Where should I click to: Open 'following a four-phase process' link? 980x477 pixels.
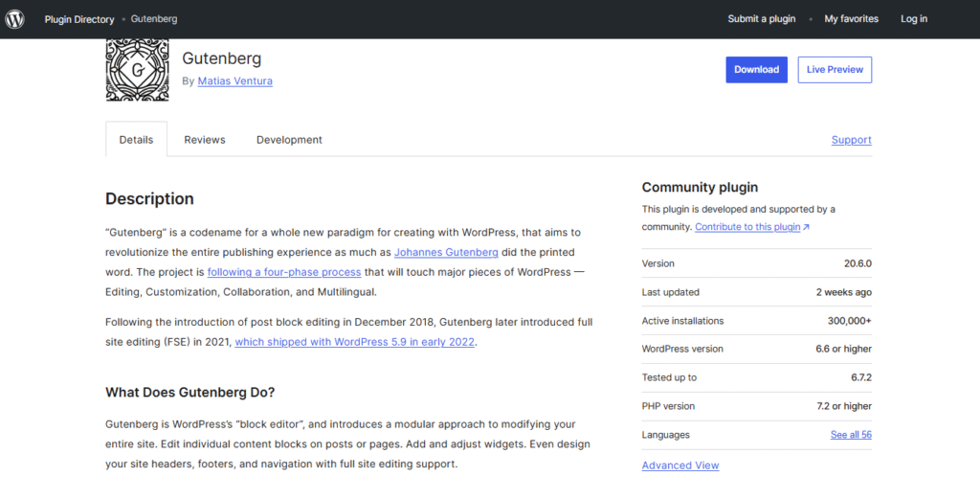283,272
